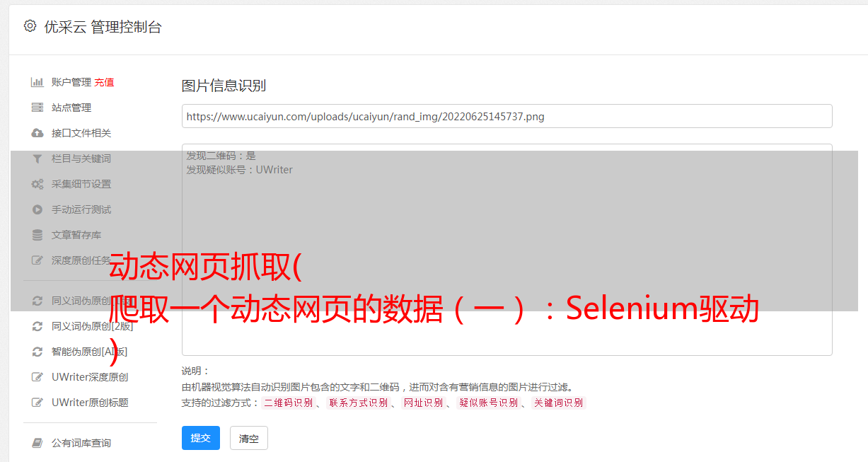Select 智能伪原创[AI版] menu item
This screenshot has width=868, height=462.
(x=89, y=352)
